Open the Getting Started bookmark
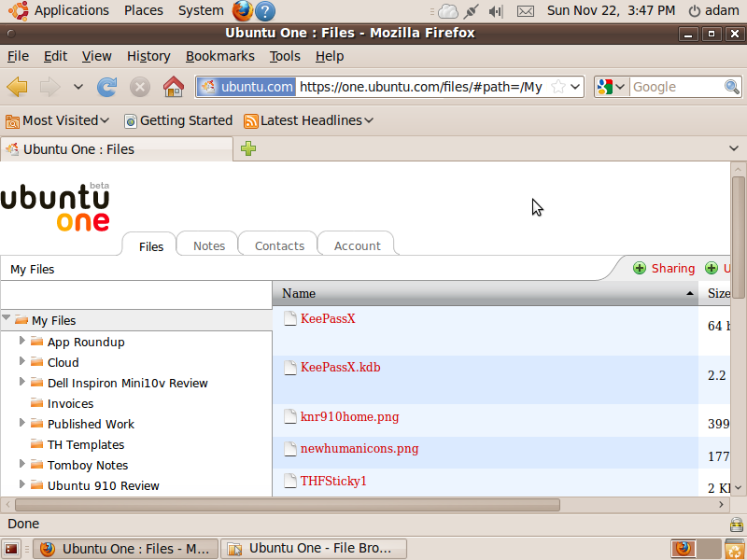This screenshot has width=747, height=560. [x=178, y=121]
